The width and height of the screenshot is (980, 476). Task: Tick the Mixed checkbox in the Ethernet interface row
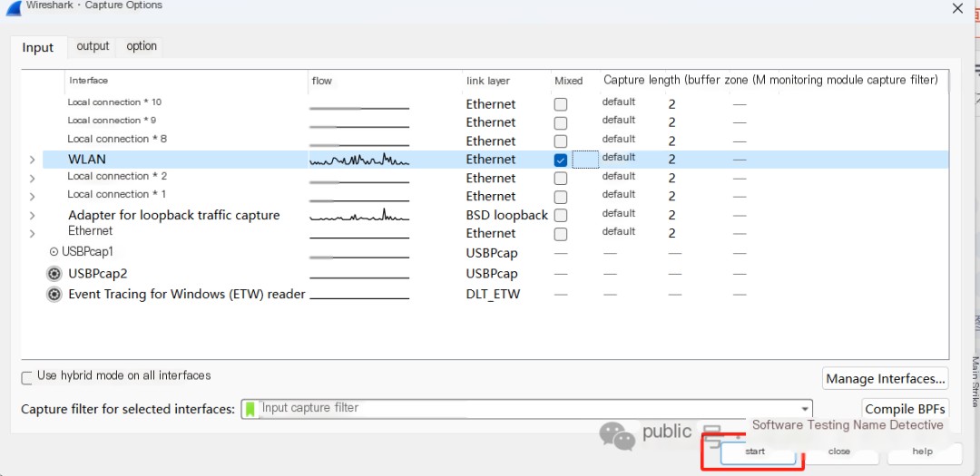[x=561, y=234]
